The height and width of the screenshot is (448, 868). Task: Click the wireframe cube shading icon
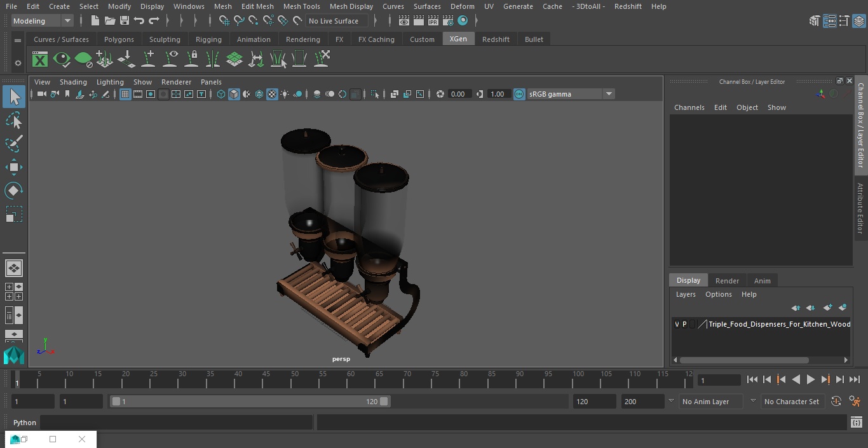tap(220, 94)
